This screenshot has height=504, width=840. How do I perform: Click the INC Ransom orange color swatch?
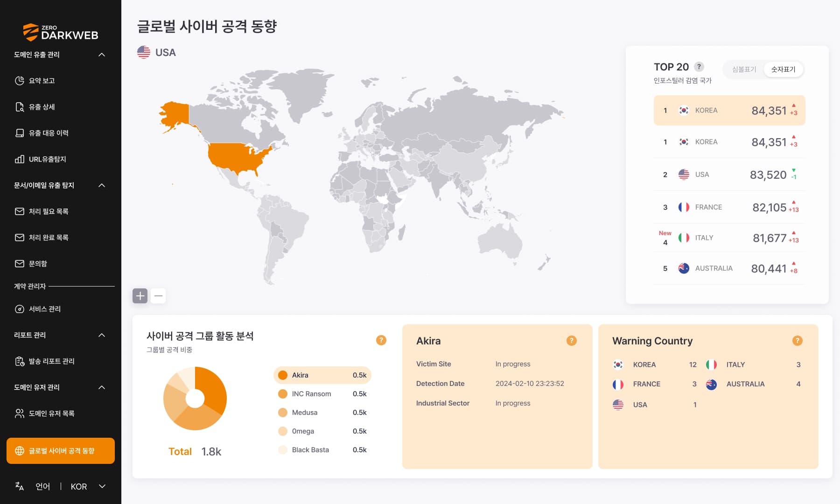coord(283,394)
